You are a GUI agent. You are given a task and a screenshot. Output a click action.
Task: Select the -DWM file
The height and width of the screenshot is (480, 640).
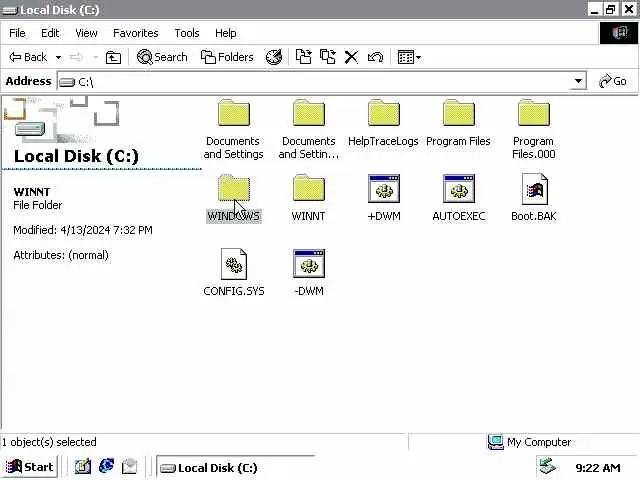point(309,273)
